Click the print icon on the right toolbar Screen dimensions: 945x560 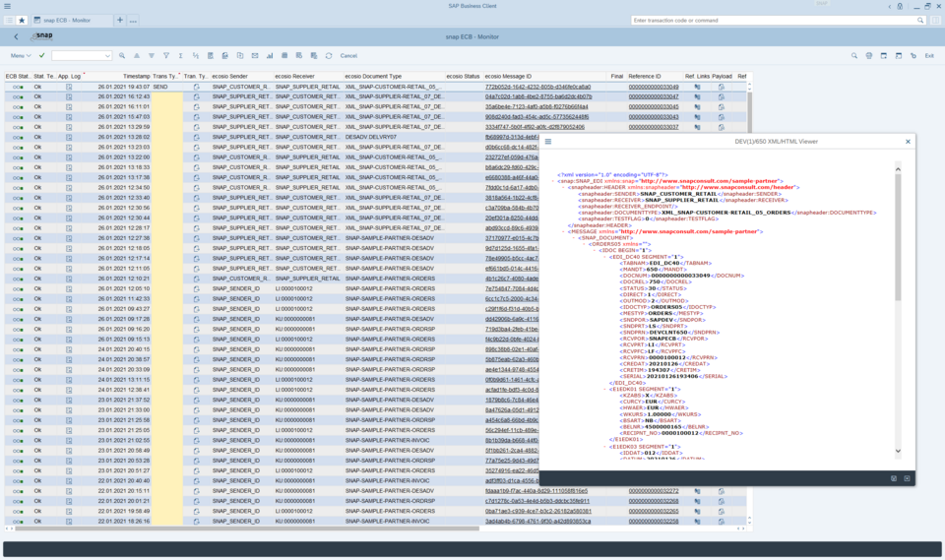(x=869, y=55)
